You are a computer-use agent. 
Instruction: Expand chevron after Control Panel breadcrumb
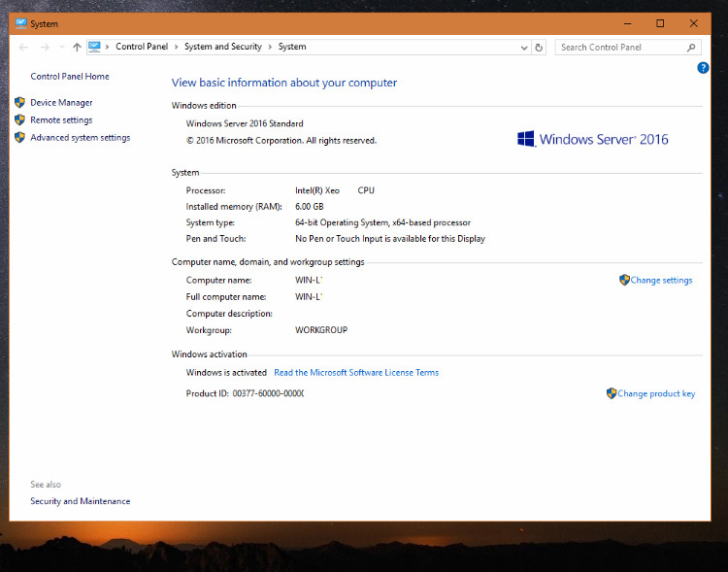(176, 47)
